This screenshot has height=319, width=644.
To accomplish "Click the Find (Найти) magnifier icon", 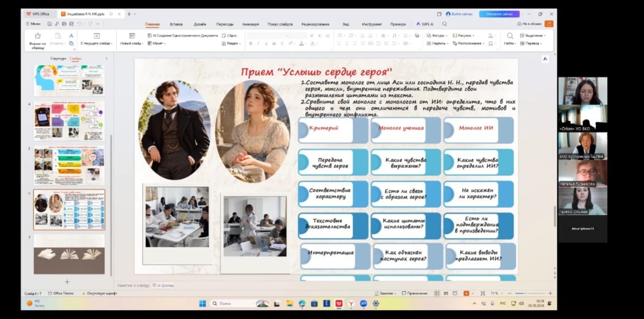I will click(x=510, y=36).
